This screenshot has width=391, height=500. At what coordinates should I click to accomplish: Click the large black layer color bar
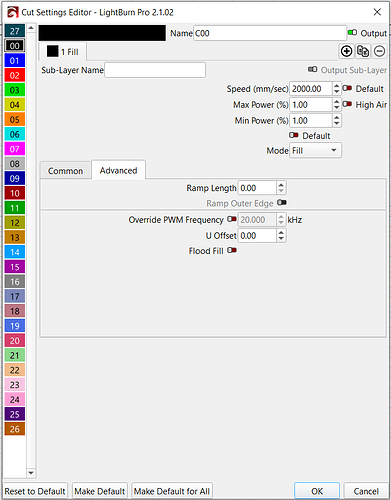pyautogui.click(x=102, y=33)
